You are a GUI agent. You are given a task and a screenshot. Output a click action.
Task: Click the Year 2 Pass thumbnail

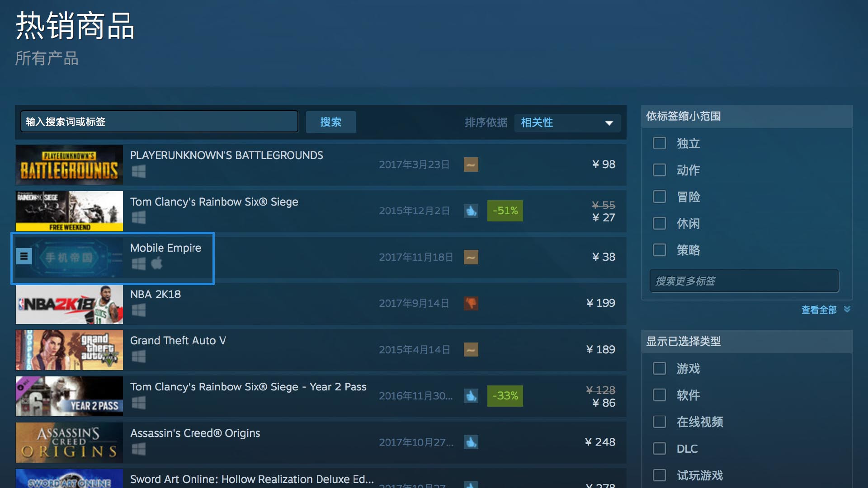tap(69, 396)
